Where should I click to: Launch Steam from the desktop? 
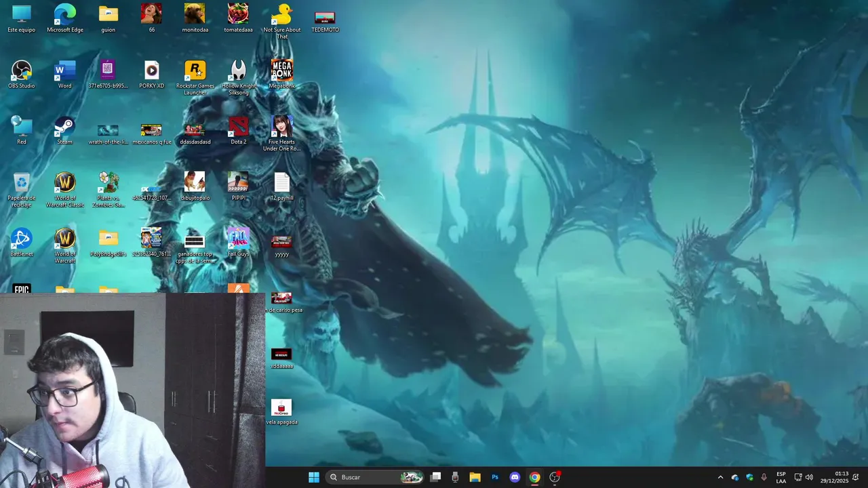[65, 131]
